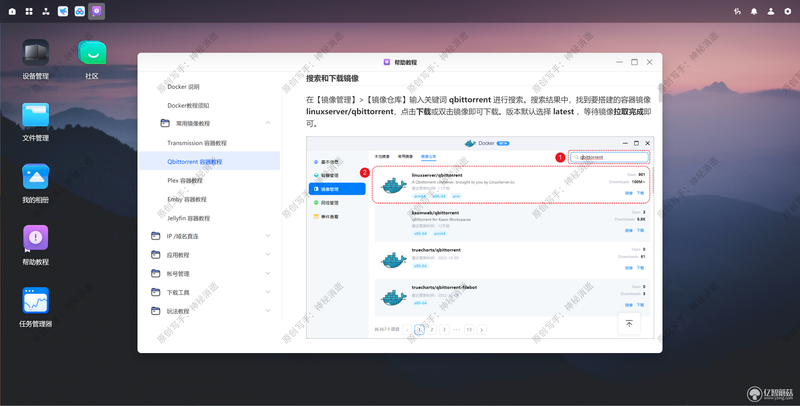Minimize the 帮助教程 window
The height and width of the screenshot is (406, 800).
coord(619,62)
